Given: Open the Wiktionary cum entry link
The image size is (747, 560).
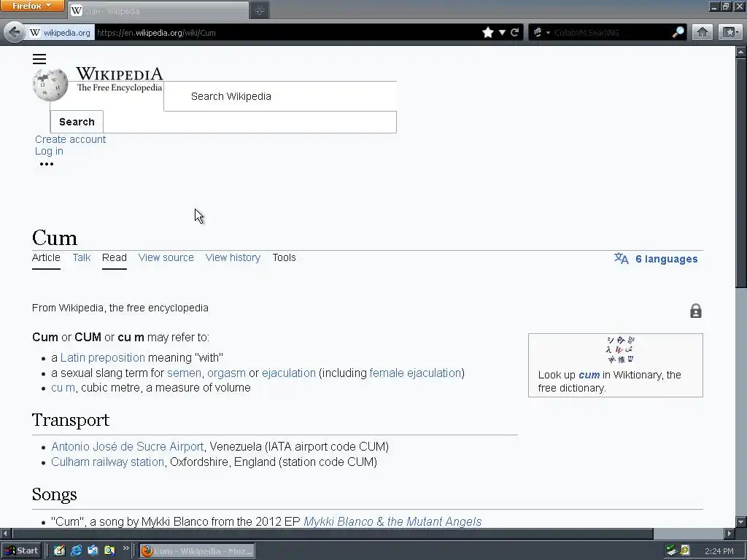Looking at the screenshot, I should [x=589, y=375].
